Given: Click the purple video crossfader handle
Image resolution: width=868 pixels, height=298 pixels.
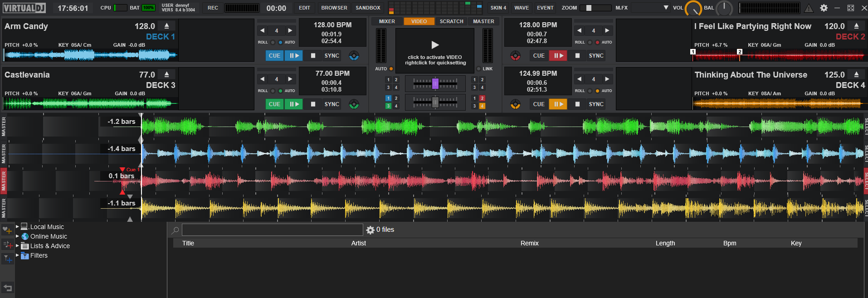Looking at the screenshot, I should coord(435,83).
